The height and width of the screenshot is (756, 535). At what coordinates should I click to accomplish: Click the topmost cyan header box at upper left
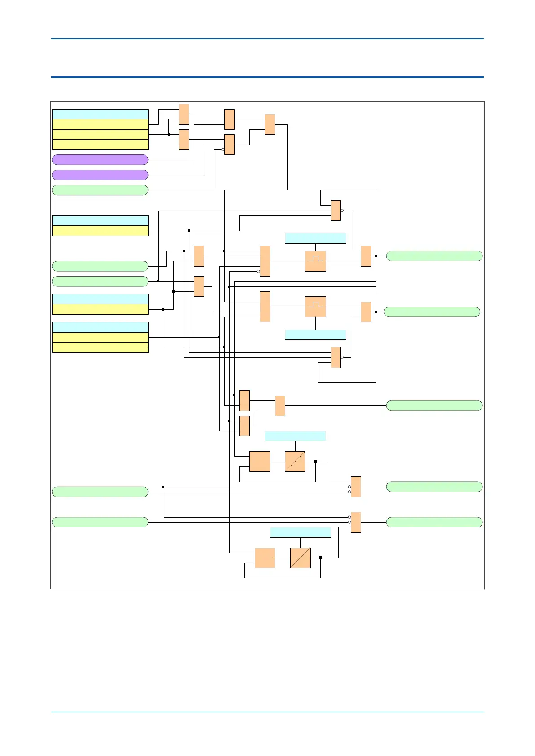tap(100, 114)
